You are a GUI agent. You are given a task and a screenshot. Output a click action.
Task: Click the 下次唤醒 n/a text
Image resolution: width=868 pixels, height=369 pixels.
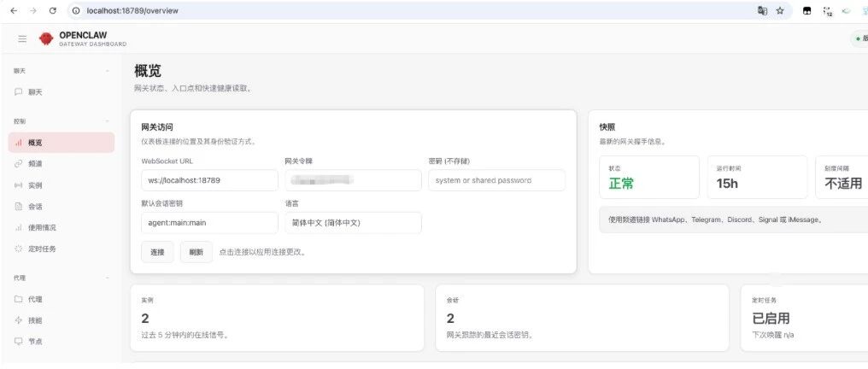773,335
